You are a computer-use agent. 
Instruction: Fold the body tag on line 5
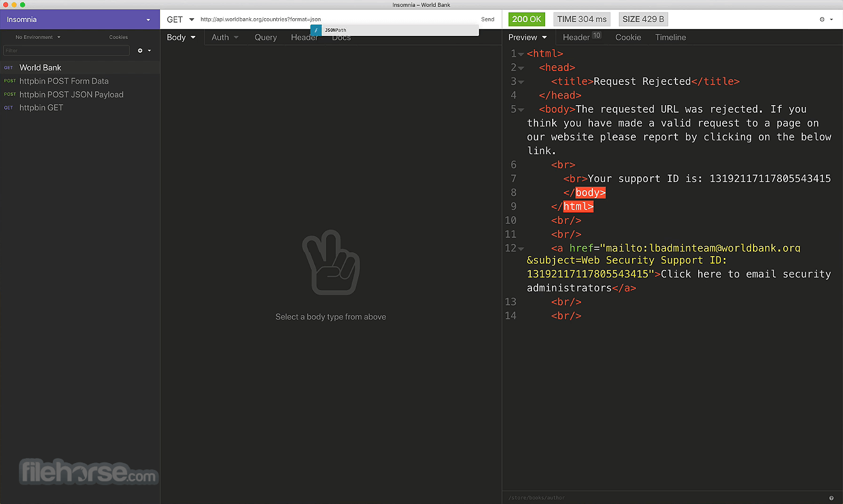pyautogui.click(x=521, y=109)
